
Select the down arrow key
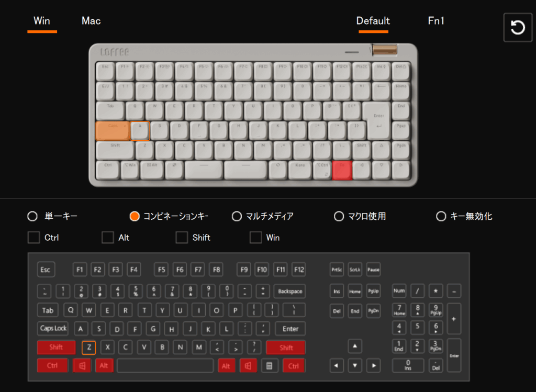click(355, 366)
